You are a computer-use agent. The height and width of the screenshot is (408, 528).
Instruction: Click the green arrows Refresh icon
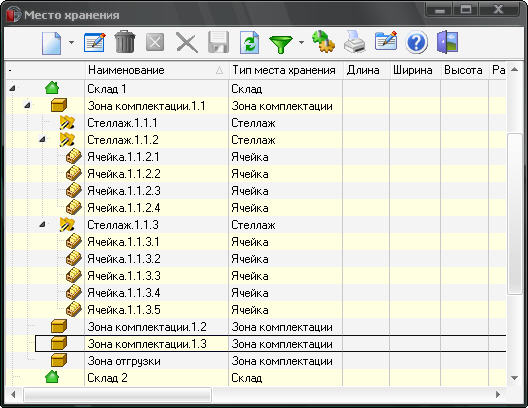coord(250,42)
